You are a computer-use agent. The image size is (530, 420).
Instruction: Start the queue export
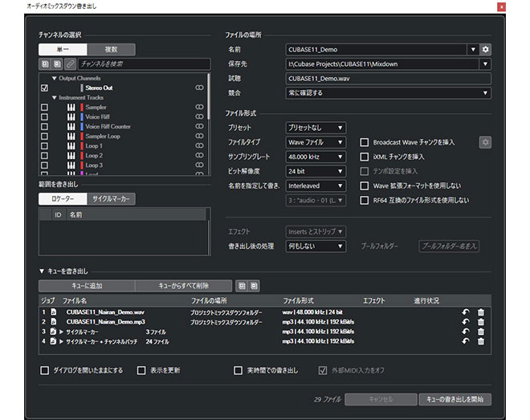point(455,399)
